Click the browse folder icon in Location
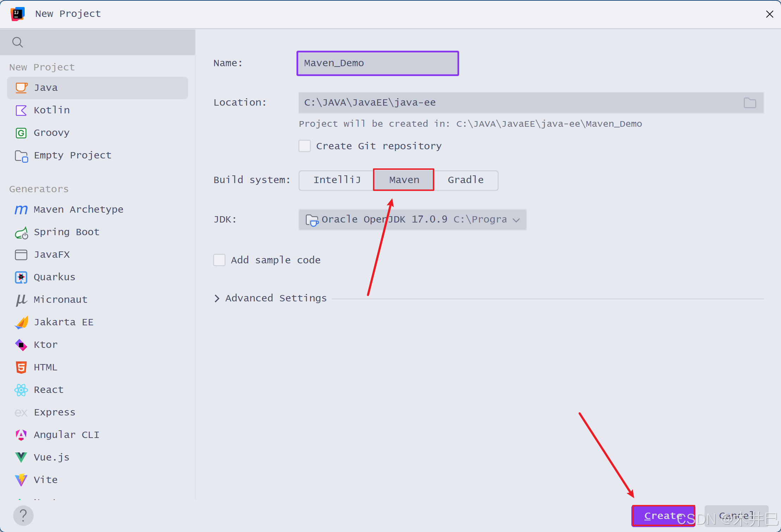Viewport: 781px width, 532px height. (x=750, y=103)
